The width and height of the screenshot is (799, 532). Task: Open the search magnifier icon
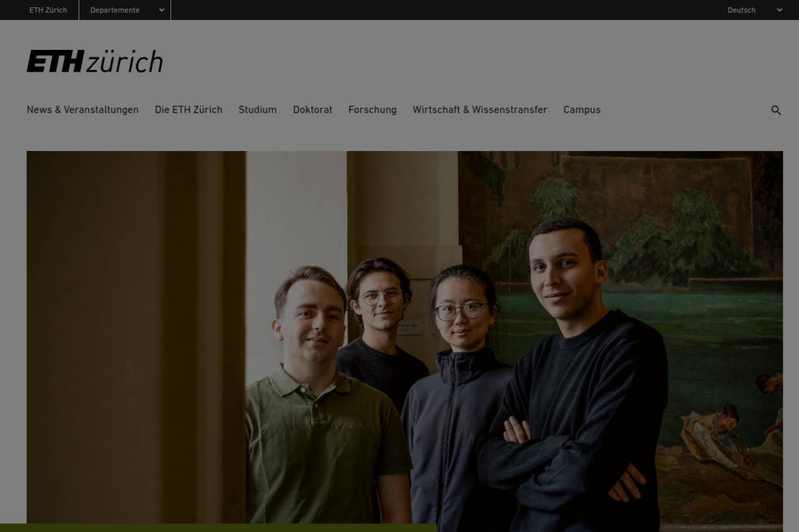click(776, 110)
